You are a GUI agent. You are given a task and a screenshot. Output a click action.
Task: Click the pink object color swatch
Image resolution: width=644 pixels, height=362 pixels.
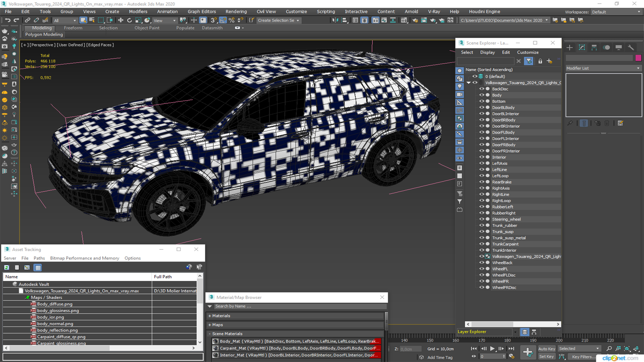tap(638, 58)
